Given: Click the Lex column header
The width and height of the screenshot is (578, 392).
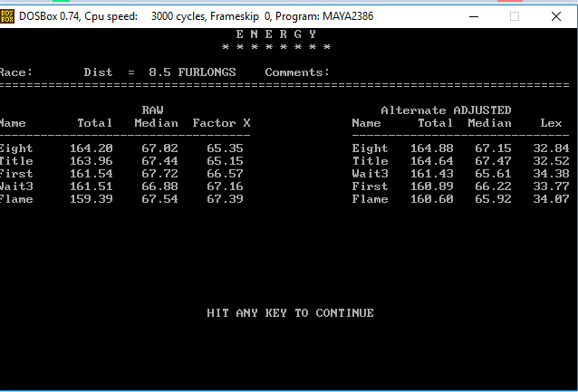Looking at the screenshot, I should pyautogui.click(x=551, y=123).
